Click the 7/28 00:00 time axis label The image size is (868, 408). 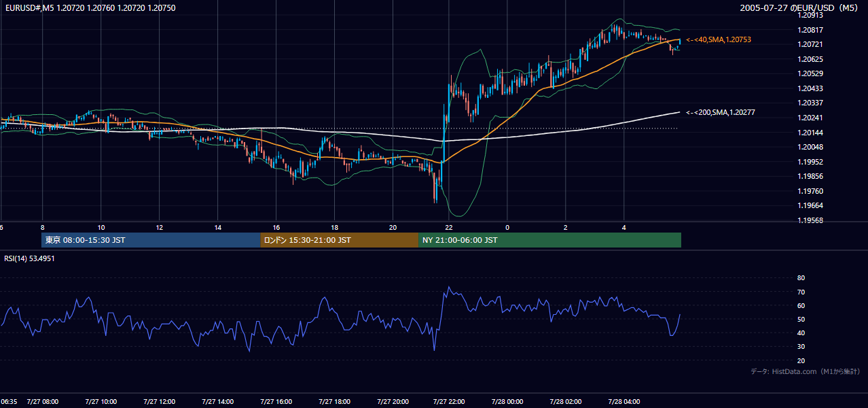507,402
